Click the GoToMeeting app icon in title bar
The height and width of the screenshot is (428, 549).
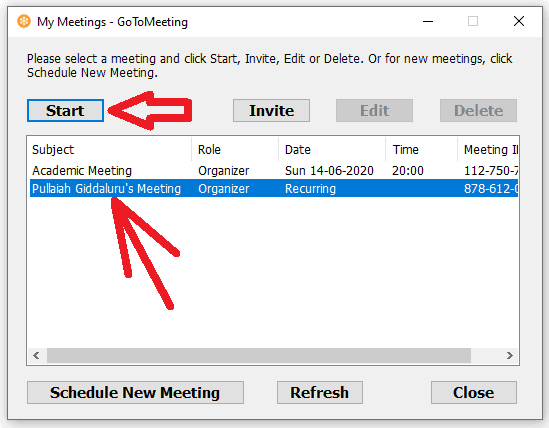(24, 21)
